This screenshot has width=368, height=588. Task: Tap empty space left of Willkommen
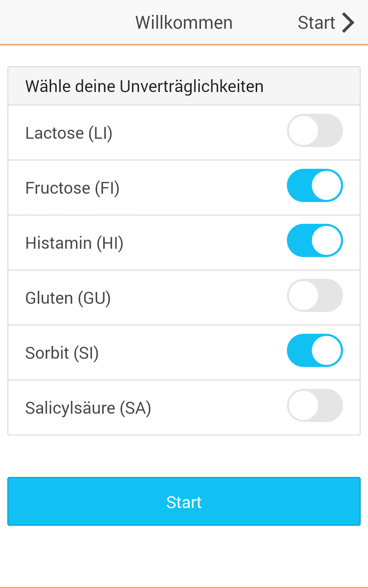click(x=61, y=23)
